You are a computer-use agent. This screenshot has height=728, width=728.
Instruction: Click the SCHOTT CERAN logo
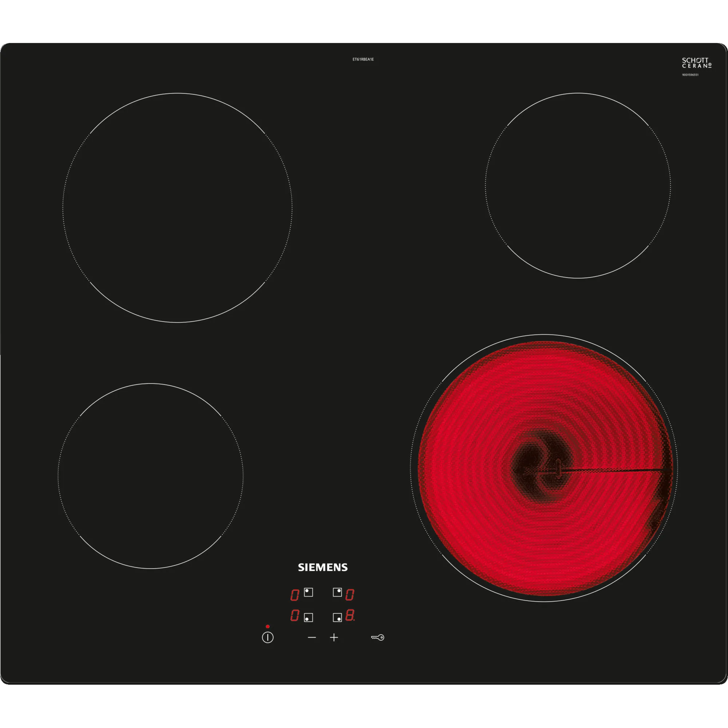(x=696, y=63)
